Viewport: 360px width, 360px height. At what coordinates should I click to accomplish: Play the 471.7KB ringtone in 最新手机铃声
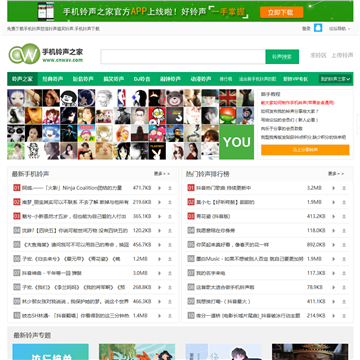pos(159,188)
